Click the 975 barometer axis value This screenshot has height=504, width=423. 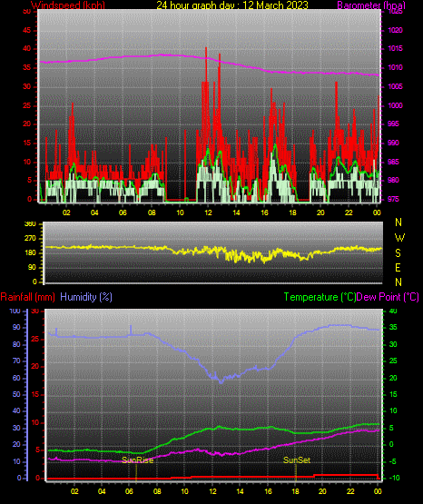(394, 199)
